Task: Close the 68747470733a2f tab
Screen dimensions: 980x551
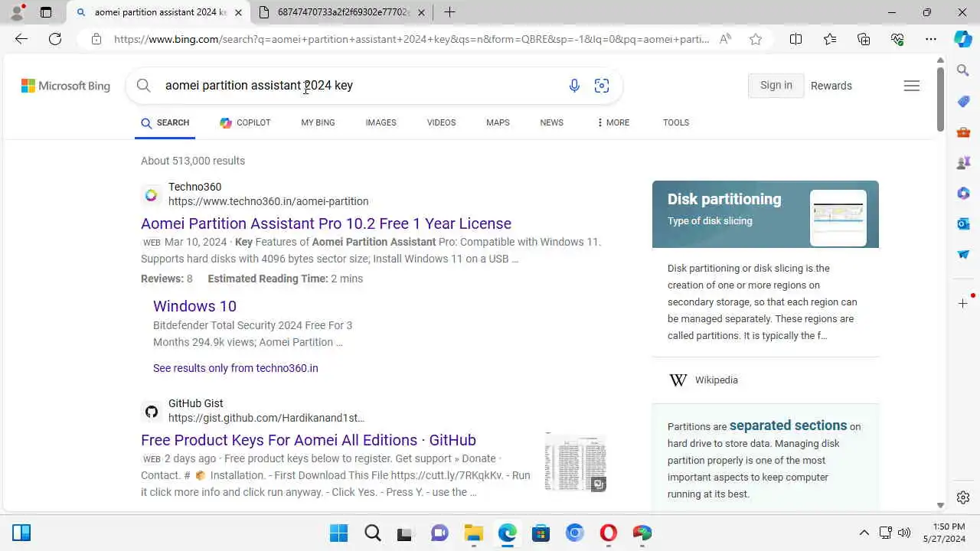Action: coord(421,12)
